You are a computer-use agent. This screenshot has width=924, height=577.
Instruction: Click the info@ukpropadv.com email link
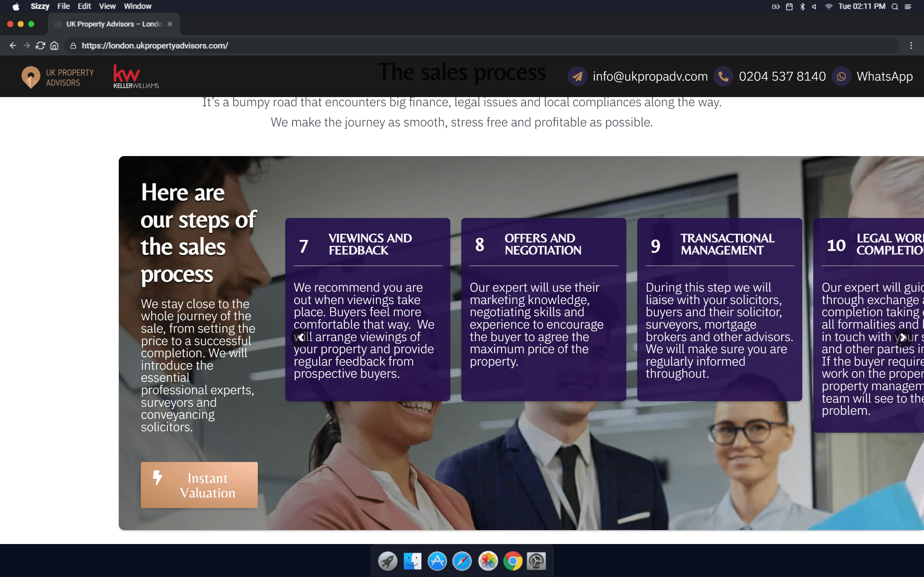[650, 76]
